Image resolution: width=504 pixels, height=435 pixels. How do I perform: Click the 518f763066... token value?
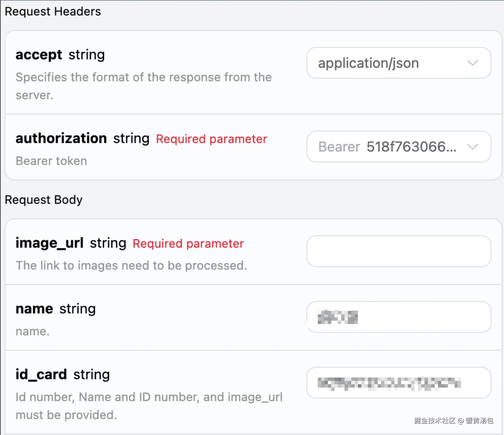coord(411,147)
